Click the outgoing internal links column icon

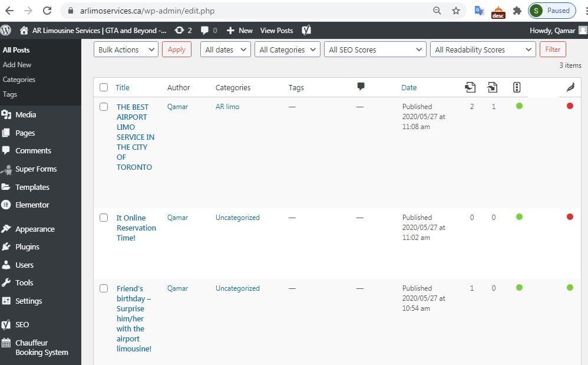point(493,87)
